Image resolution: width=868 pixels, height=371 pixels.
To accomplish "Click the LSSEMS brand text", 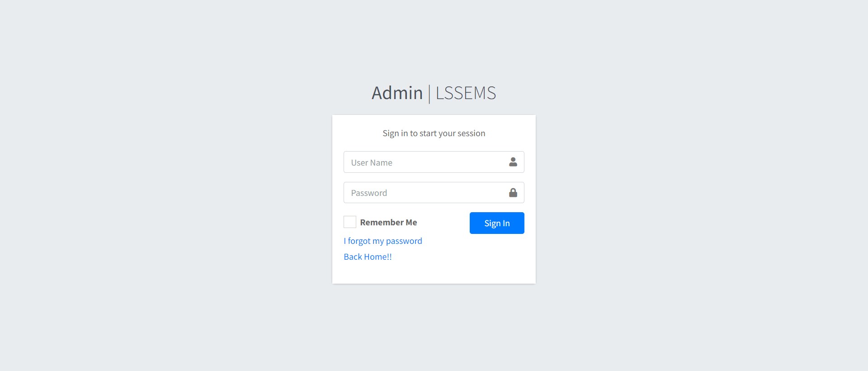I will pos(465,93).
